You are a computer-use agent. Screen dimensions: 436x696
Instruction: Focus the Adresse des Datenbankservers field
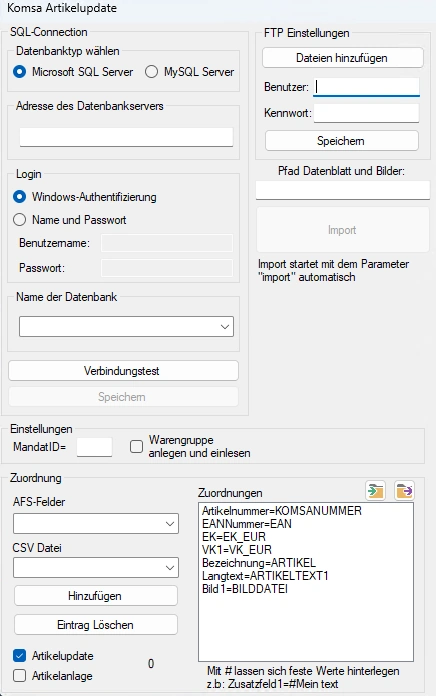pyautogui.click(x=126, y=137)
